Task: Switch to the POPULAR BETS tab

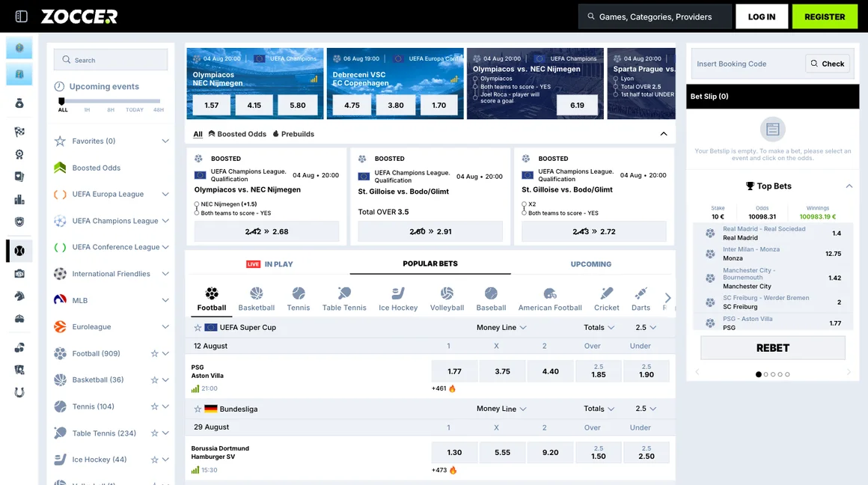Action: 430,263
